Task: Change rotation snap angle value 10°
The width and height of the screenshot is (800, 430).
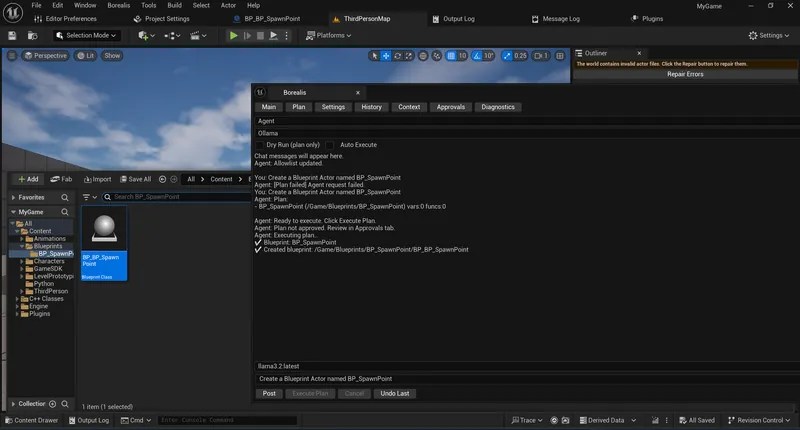Action: [x=488, y=56]
